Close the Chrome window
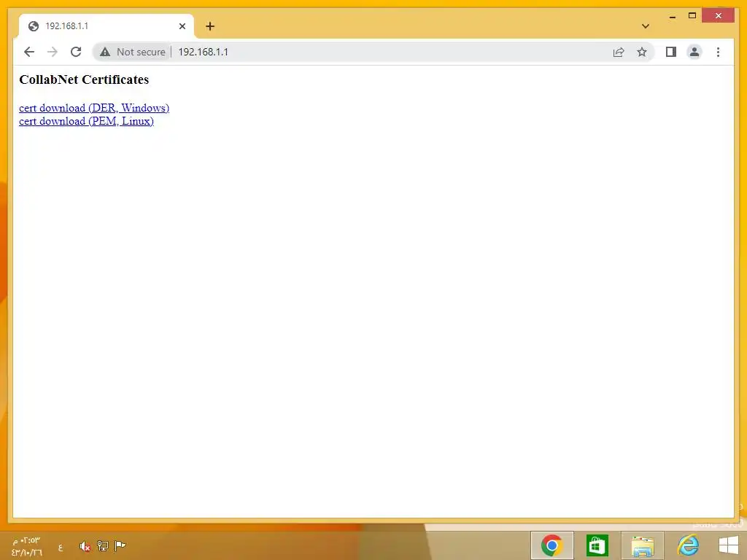The width and height of the screenshot is (747, 560). click(719, 16)
